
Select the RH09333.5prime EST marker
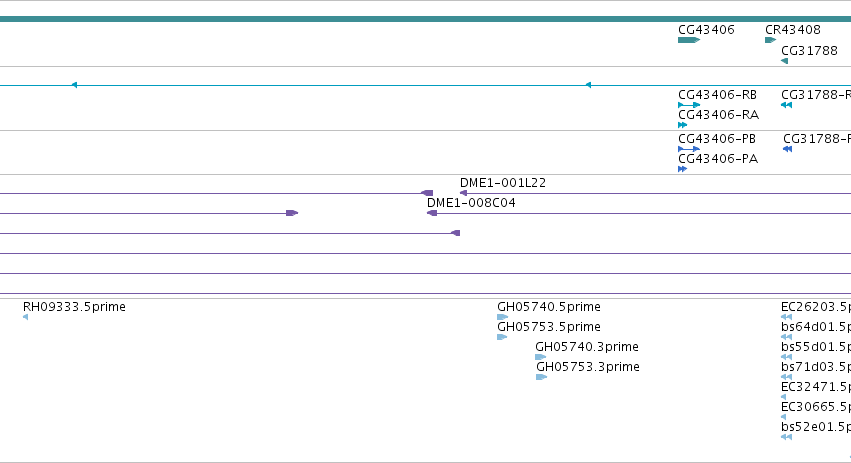click(x=26, y=317)
